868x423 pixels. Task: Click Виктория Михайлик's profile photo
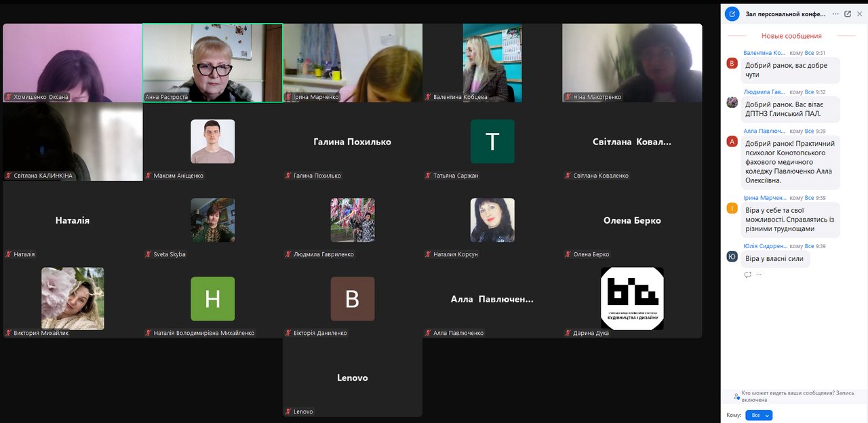pyautogui.click(x=73, y=298)
